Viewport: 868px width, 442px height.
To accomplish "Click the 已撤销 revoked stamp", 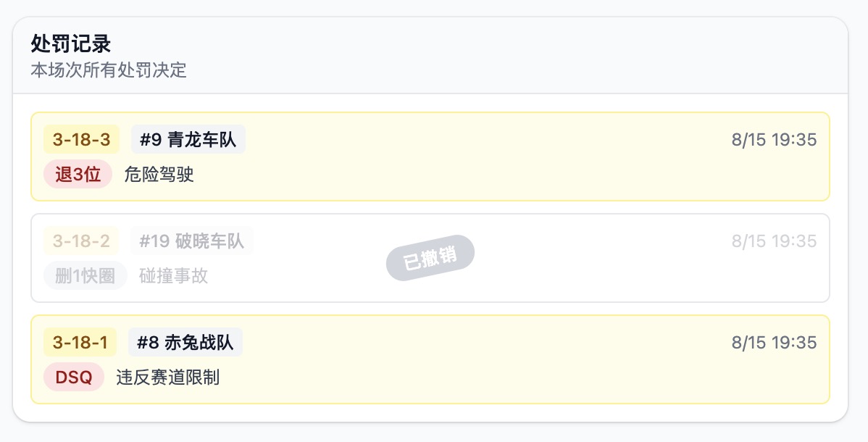I will [x=430, y=254].
